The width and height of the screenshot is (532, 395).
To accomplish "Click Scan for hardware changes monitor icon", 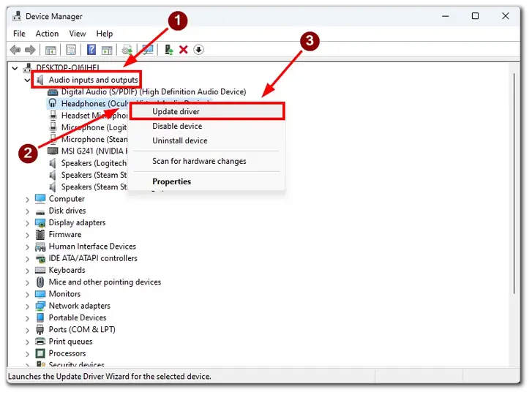I will coord(148,50).
